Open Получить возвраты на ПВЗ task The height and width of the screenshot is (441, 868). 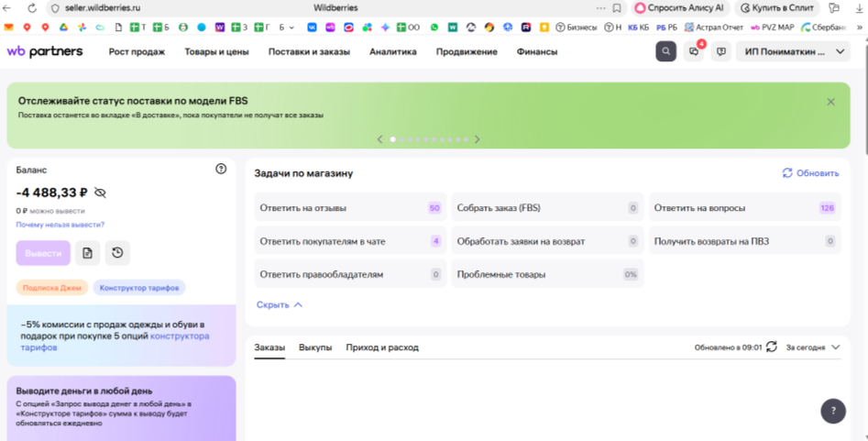click(x=744, y=241)
